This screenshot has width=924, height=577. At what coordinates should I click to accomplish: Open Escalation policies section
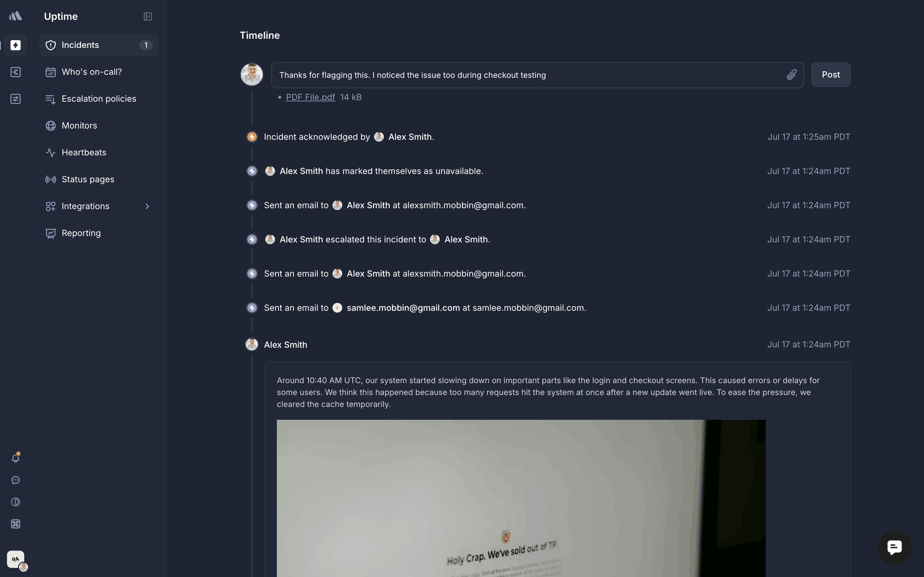point(98,99)
